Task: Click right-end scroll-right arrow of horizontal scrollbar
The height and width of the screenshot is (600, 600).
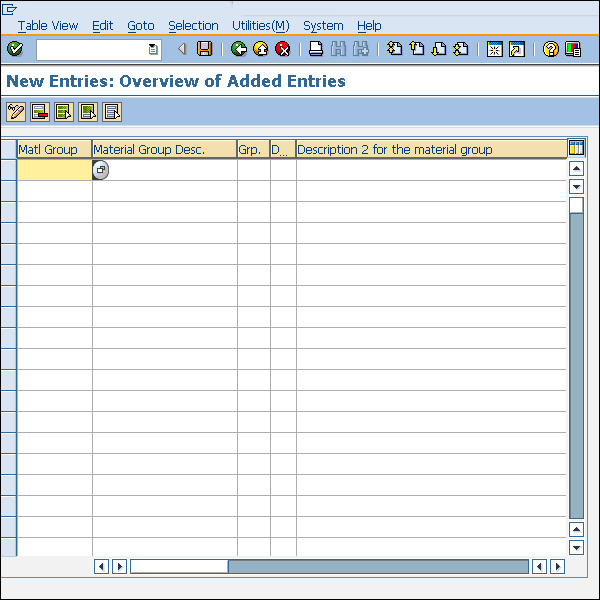Action: pyautogui.click(x=558, y=566)
